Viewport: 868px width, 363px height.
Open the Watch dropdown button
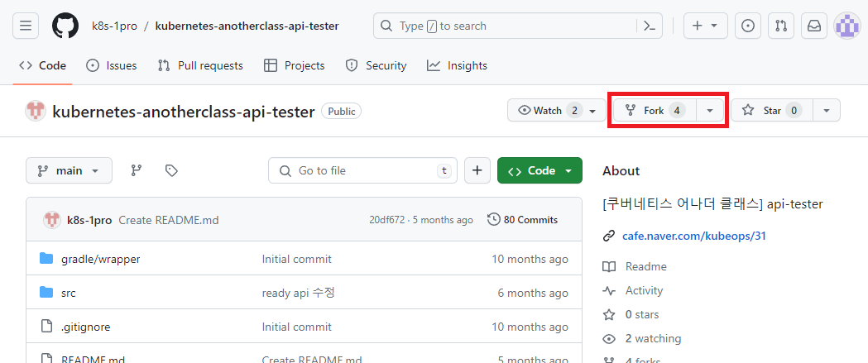(x=557, y=111)
